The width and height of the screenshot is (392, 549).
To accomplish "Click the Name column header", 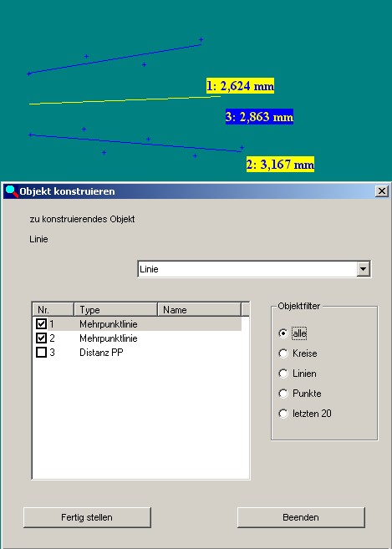I will click(x=199, y=309).
